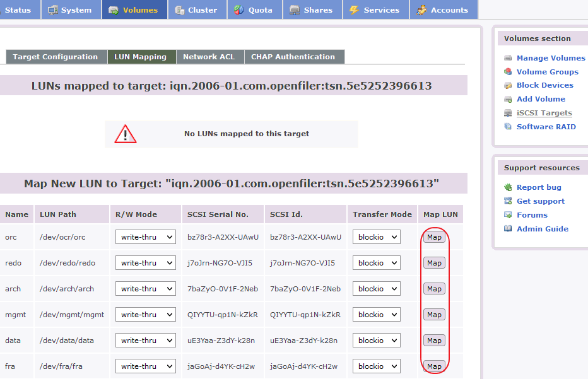Open Transfer Mode dropdown for arch
Image resolution: width=588 pixels, height=379 pixels.
(377, 289)
